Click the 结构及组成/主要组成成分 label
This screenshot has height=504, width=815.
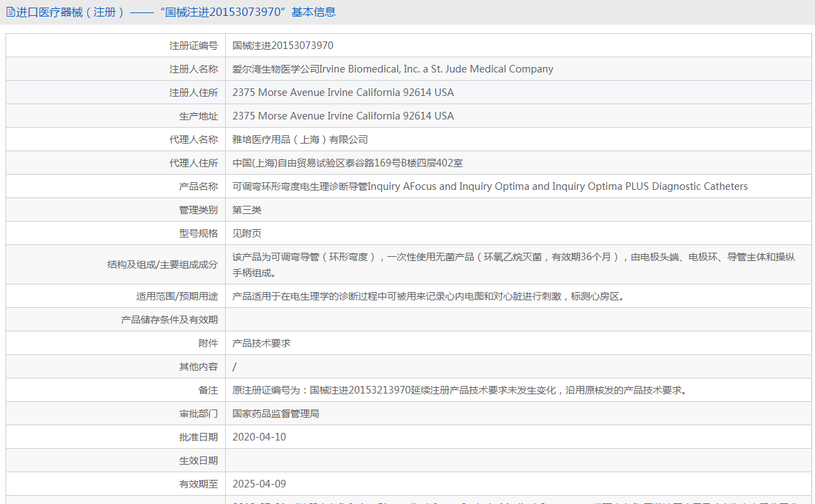pos(163,264)
